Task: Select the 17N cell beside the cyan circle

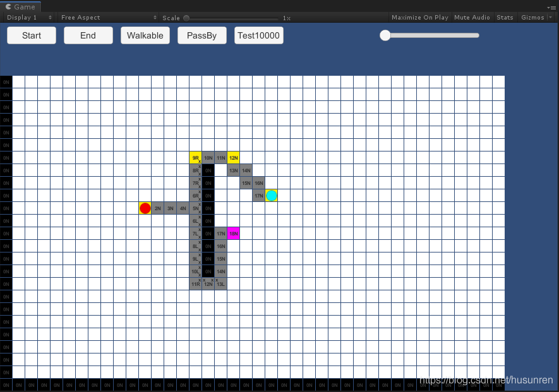Action: pyautogui.click(x=259, y=196)
